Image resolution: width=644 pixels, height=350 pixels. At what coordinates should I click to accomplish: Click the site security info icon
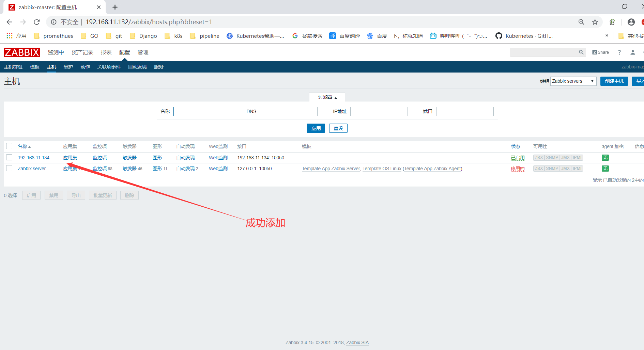point(53,22)
